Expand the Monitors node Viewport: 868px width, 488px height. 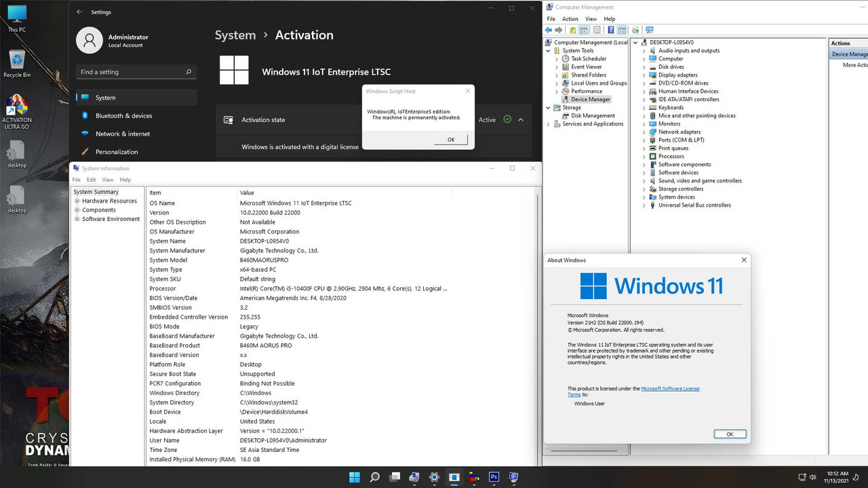click(644, 124)
